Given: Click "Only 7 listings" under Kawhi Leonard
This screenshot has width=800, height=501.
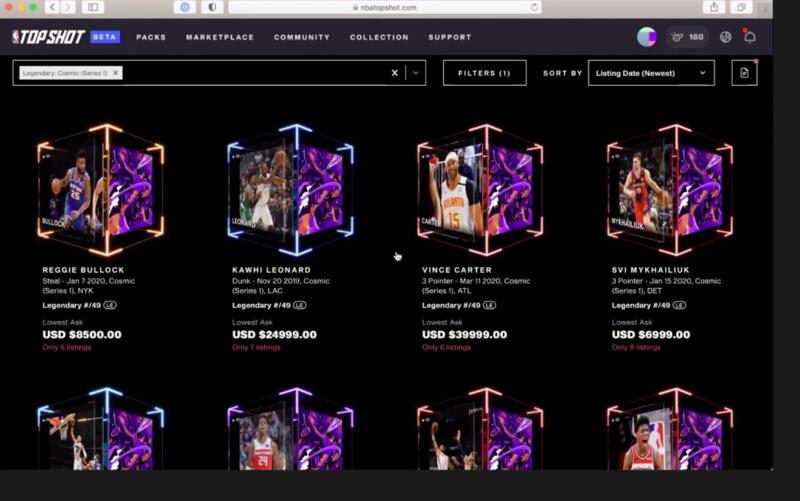Looking at the screenshot, I should pyautogui.click(x=256, y=347).
